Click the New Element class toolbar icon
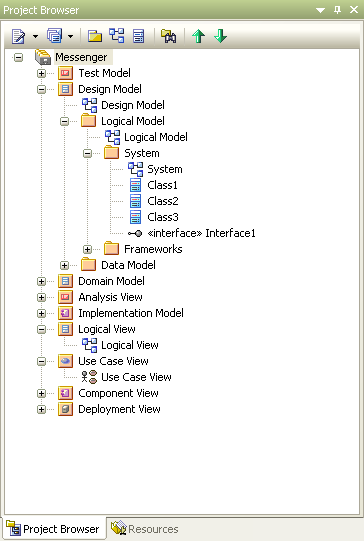The height and width of the screenshot is (541, 364). pyautogui.click(x=138, y=36)
